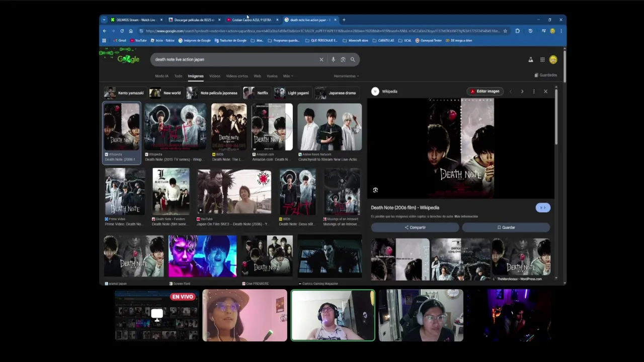Screen dimensions: 644x362
Task: Open Google Lens search by image
Action: (x=343, y=59)
